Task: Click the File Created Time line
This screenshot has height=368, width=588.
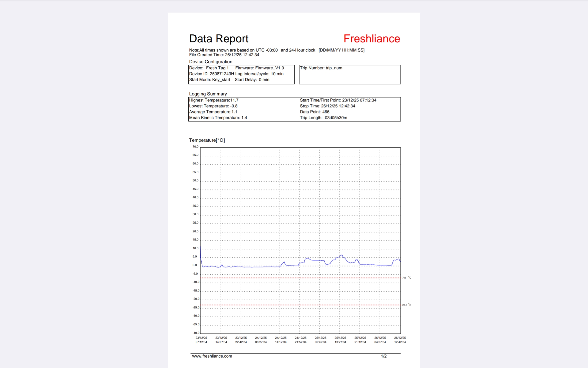Action: (x=224, y=55)
